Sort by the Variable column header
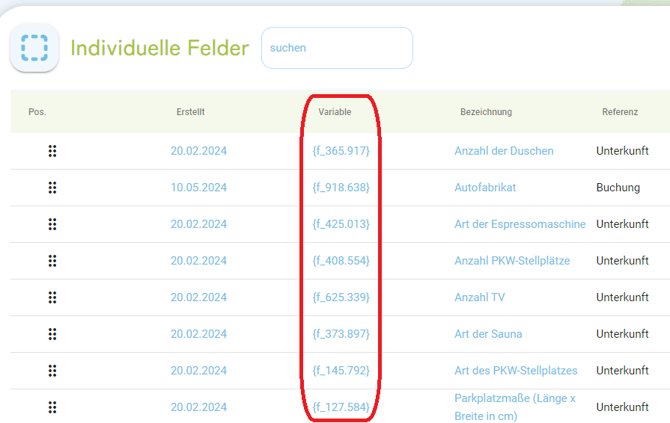The width and height of the screenshot is (670, 423). (x=335, y=112)
